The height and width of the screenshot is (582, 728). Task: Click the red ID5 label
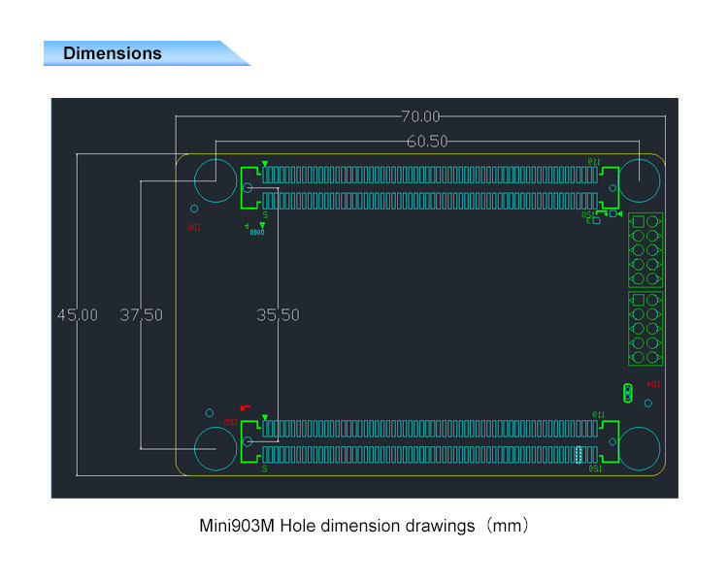point(231,422)
